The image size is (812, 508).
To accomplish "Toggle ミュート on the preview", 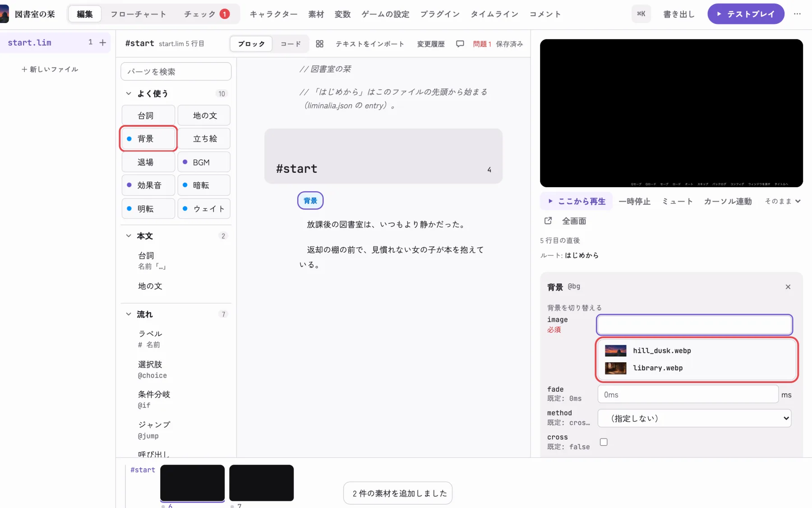I will pos(677,201).
